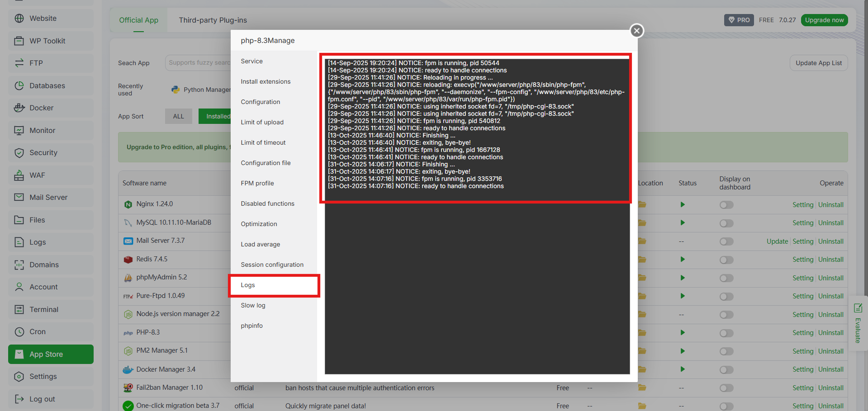Click the Log out arrow icon
The width and height of the screenshot is (868, 411).
[x=19, y=399]
